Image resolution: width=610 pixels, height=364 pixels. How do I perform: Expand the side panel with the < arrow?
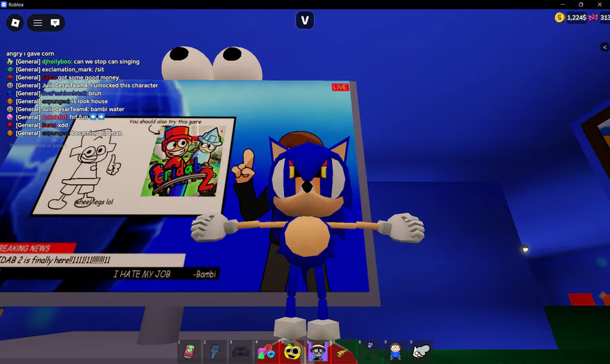click(605, 47)
